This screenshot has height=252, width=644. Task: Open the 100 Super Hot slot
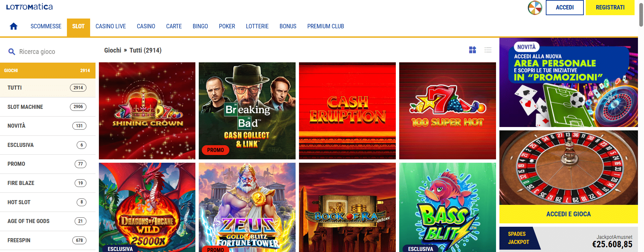(448, 111)
